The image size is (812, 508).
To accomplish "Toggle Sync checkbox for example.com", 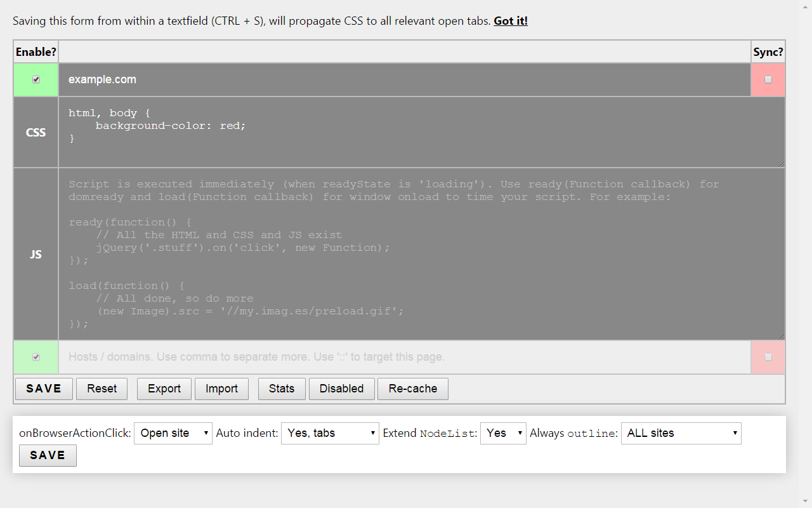I will tap(768, 79).
